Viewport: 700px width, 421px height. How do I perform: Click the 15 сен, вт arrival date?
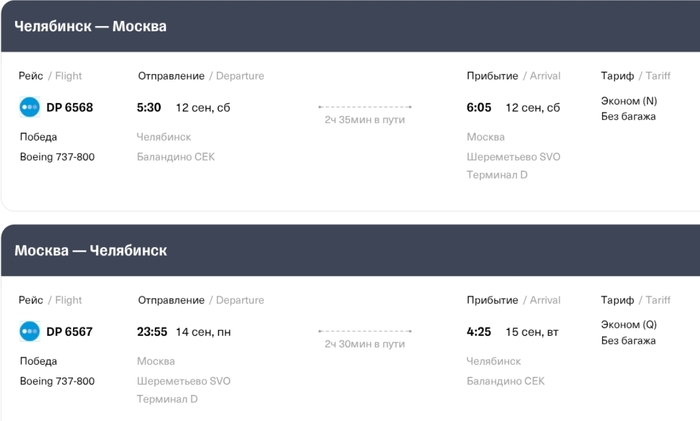(532, 332)
